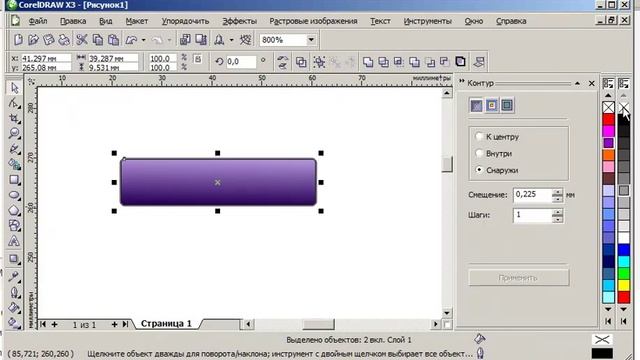Viewport: 640px width, 360px height.
Task: Click the Open file icon
Action: (33, 40)
